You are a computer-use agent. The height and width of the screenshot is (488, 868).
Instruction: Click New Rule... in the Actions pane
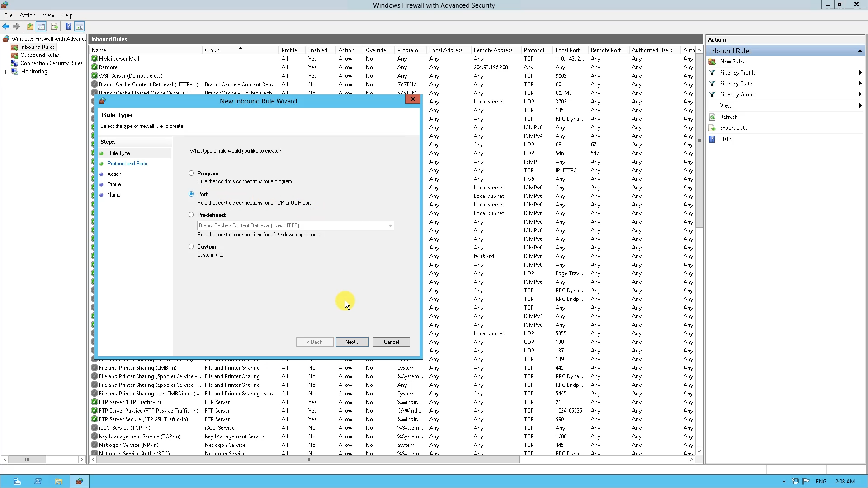click(x=733, y=61)
